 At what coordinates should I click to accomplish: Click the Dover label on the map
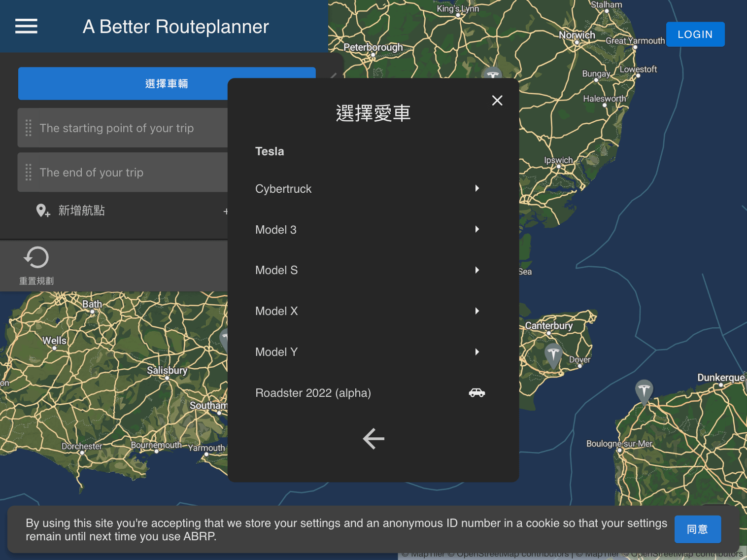tap(579, 360)
